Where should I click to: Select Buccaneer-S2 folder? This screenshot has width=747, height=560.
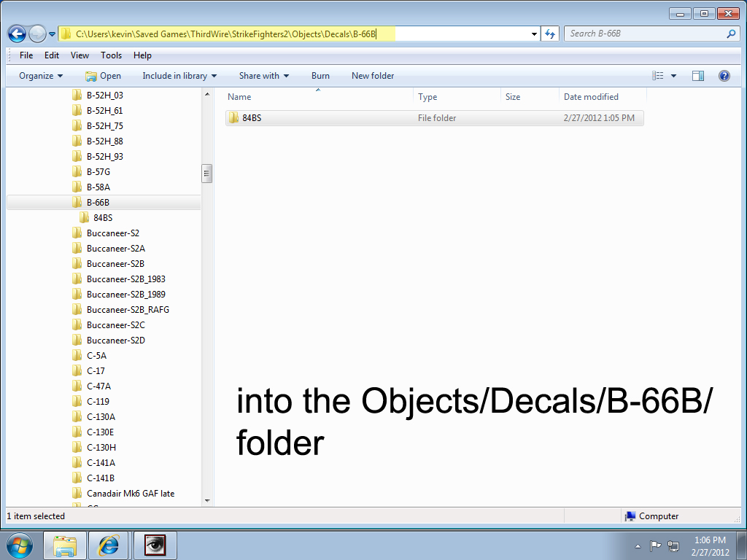[x=113, y=233]
